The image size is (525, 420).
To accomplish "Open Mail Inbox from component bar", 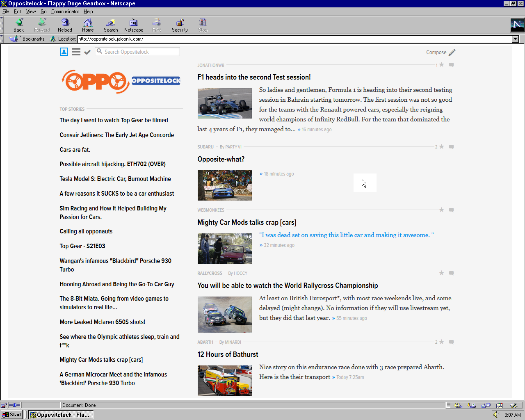I will point(472,405).
